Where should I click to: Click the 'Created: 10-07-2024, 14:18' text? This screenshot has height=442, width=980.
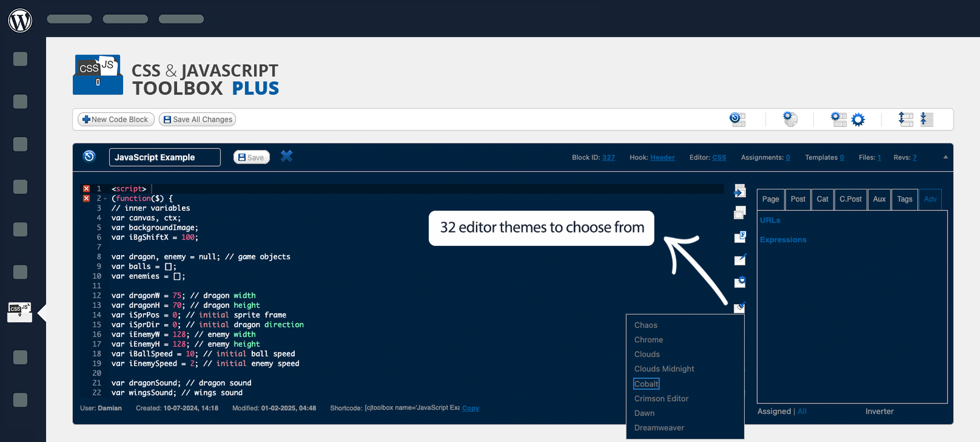[177, 408]
